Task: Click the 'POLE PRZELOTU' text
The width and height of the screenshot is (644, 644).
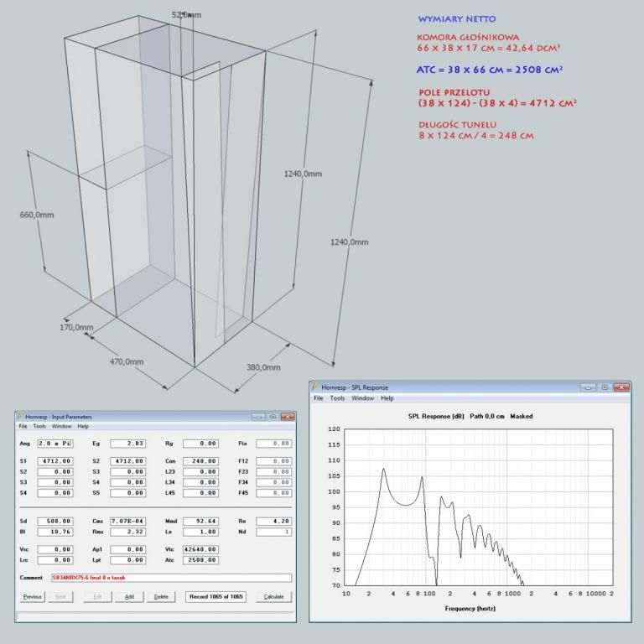Action: [454, 92]
